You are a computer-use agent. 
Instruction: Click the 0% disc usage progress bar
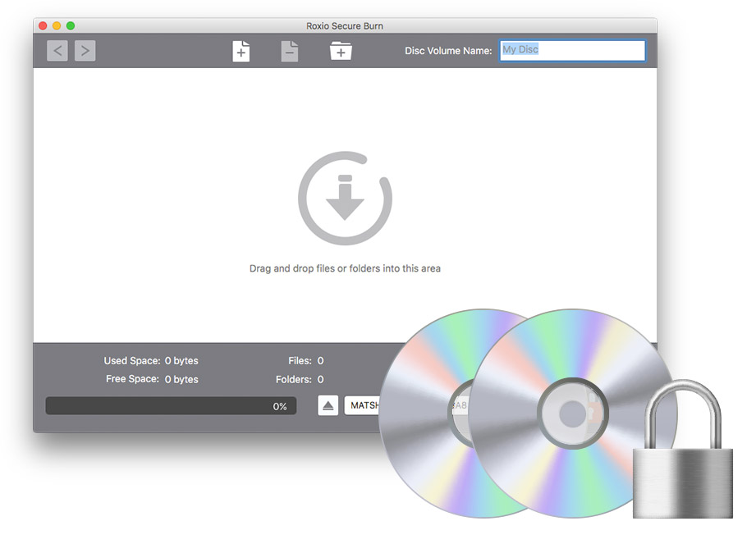point(172,405)
